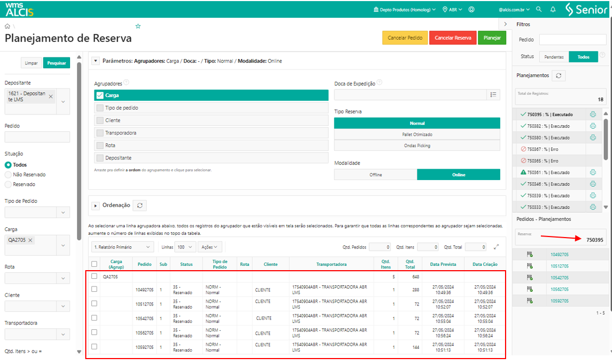
Task: Check the Tipo de pedido agrupador
Action: point(100,108)
